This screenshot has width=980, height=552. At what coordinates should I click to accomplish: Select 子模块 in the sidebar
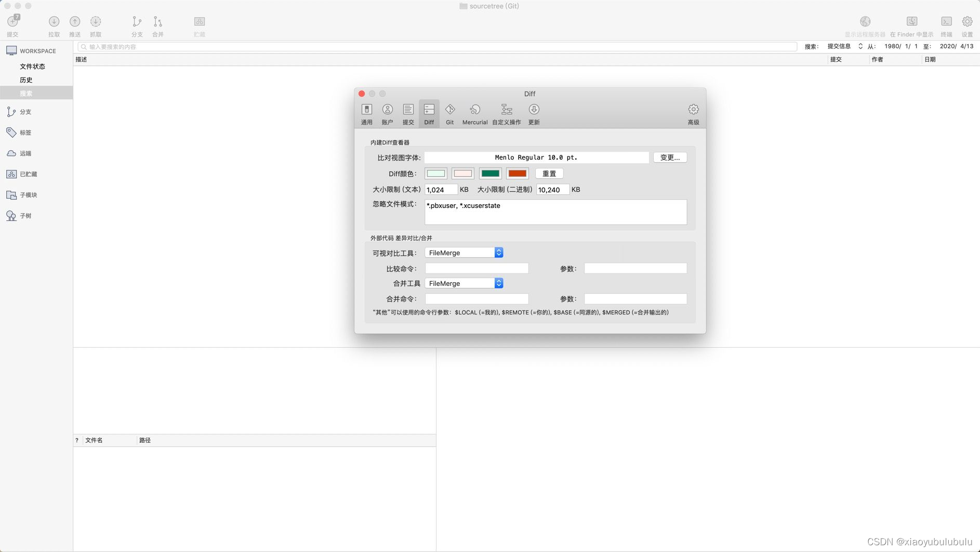pyautogui.click(x=29, y=195)
